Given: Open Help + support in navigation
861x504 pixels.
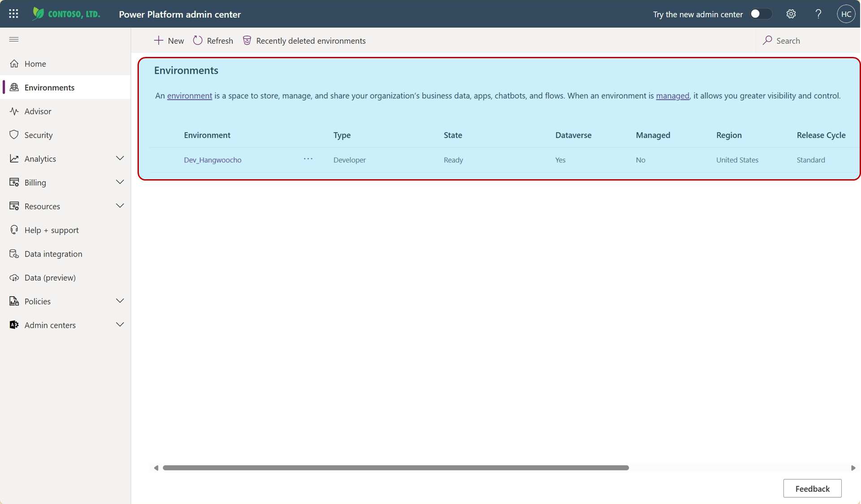Looking at the screenshot, I should click(x=65, y=230).
